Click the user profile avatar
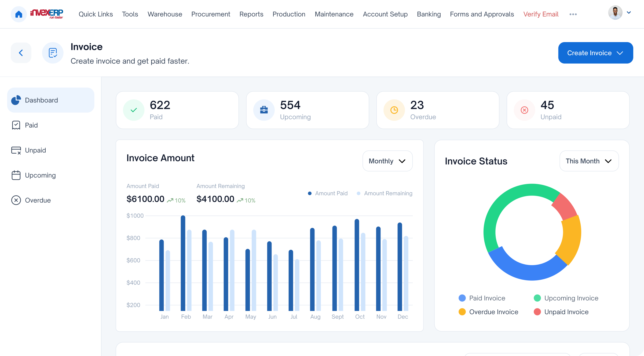The width and height of the screenshot is (644, 356). (615, 13)
